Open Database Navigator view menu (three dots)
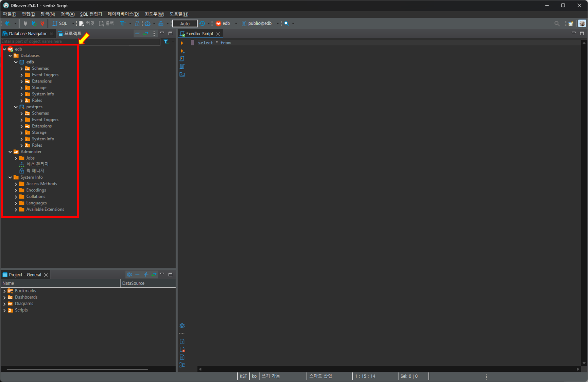The height and width of the screenshot is (382, 588). click(x=154, y=34)
